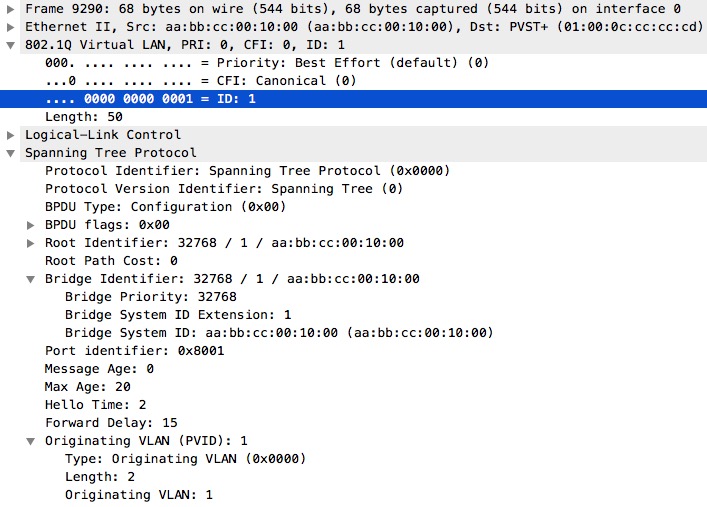This screenshot has width=707, height=507.
Task: Select the Forward Delay: 15 line
Action: click(111, 423)
